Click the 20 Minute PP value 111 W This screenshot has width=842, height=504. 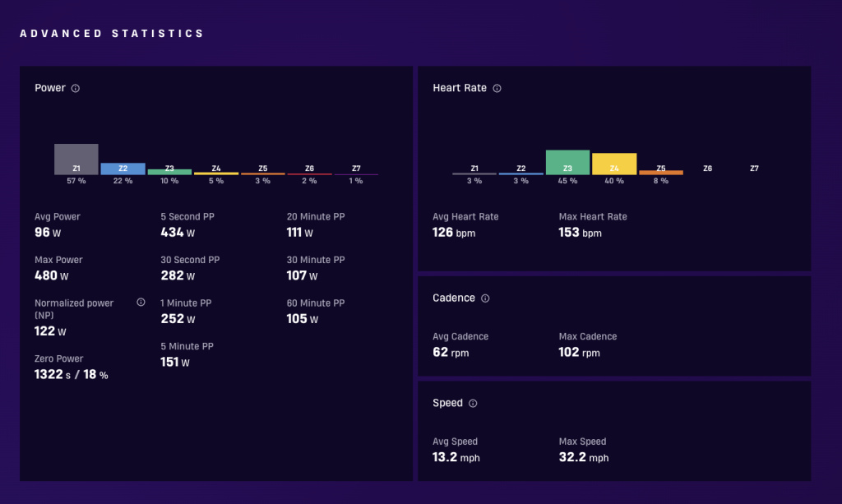[299, 233]
